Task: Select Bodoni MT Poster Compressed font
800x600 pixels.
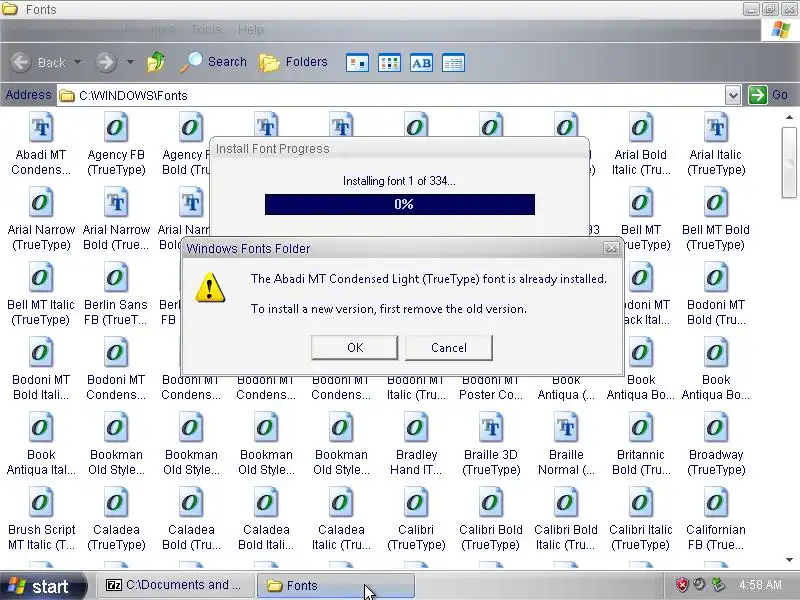Action: (x=491, y=390)
